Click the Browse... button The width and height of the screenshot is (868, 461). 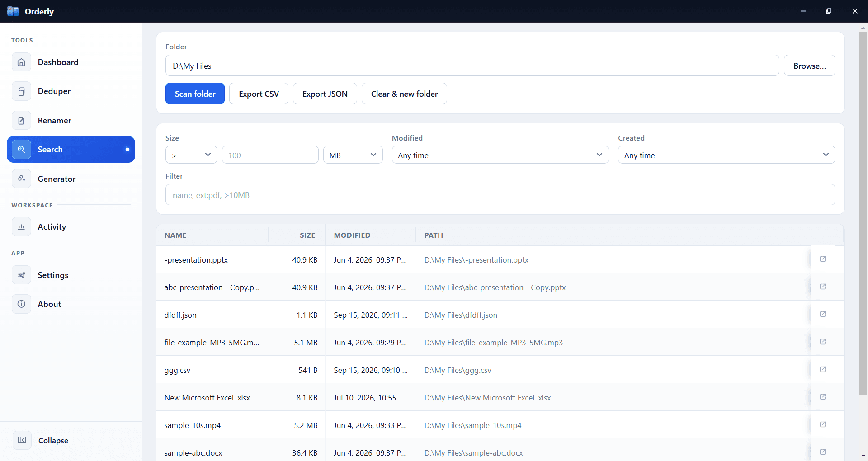click(x=809, y=66)
